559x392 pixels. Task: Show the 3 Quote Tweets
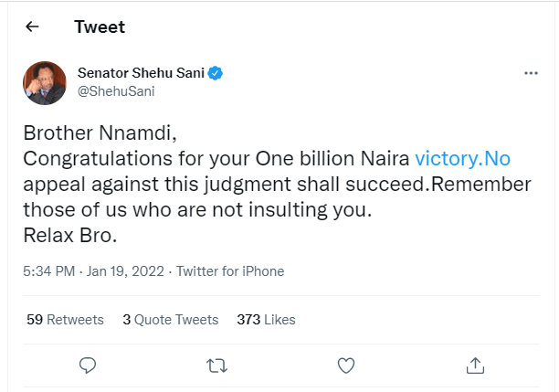(170, 320)
